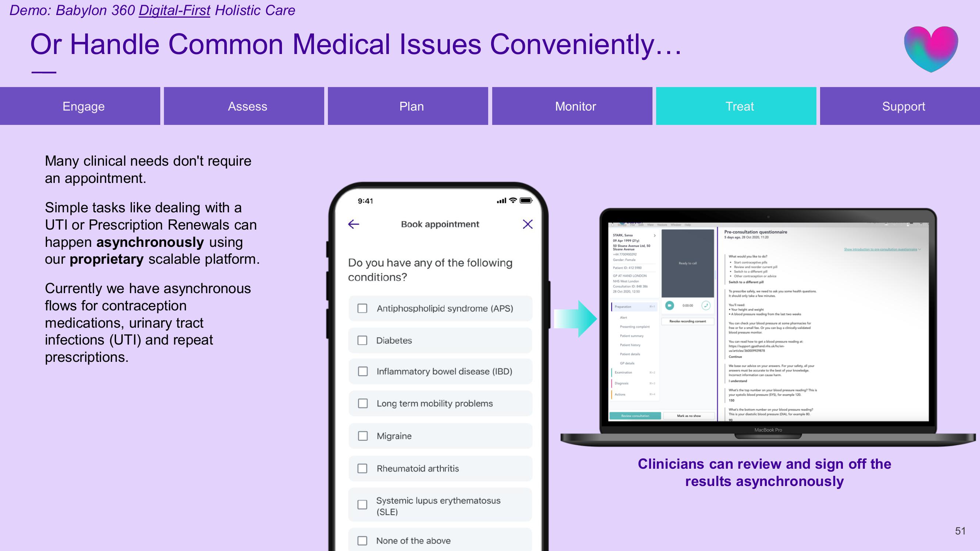Enable the Diabetes condition checkbox
The width and height of the screenshot is (980, 551).
(x=361, y=340)
